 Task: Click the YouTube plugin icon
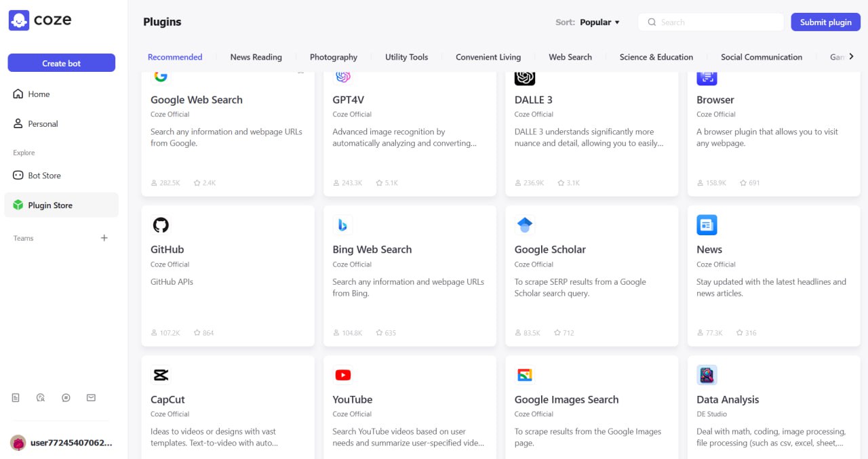click(x=342, y=375)
